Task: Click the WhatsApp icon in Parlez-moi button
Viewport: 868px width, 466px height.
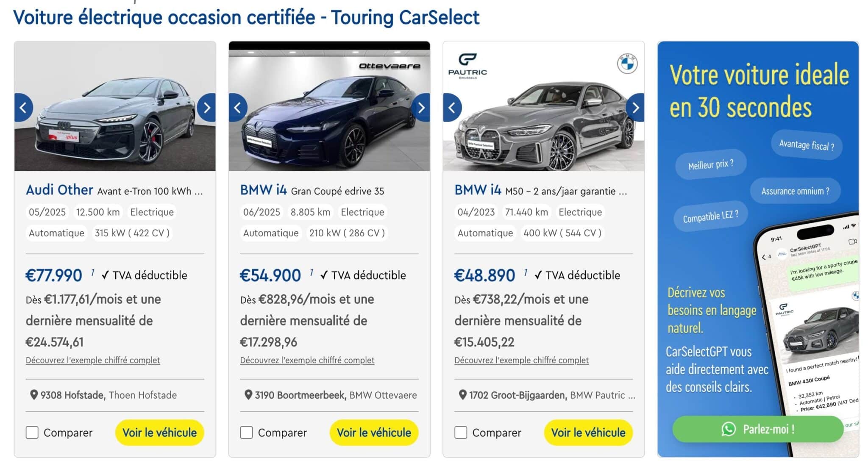Action: click(729, 429)
